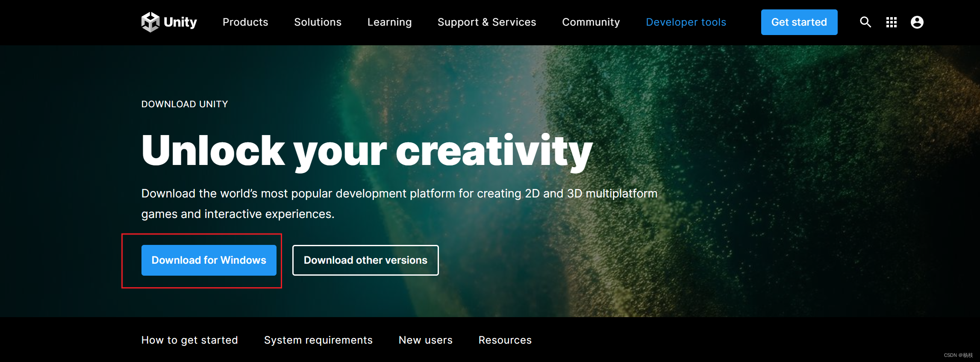Jump to System requirements section

coord(318,340)
